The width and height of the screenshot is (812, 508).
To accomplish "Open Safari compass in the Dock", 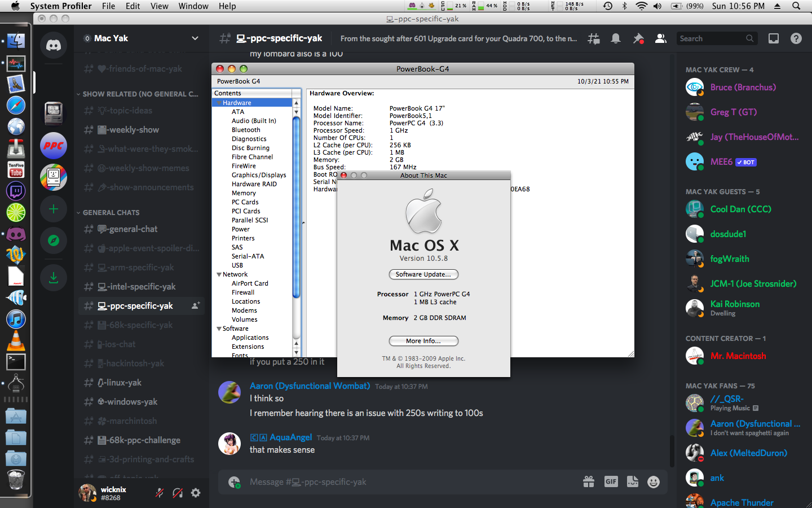I will [x=16, y=105].
